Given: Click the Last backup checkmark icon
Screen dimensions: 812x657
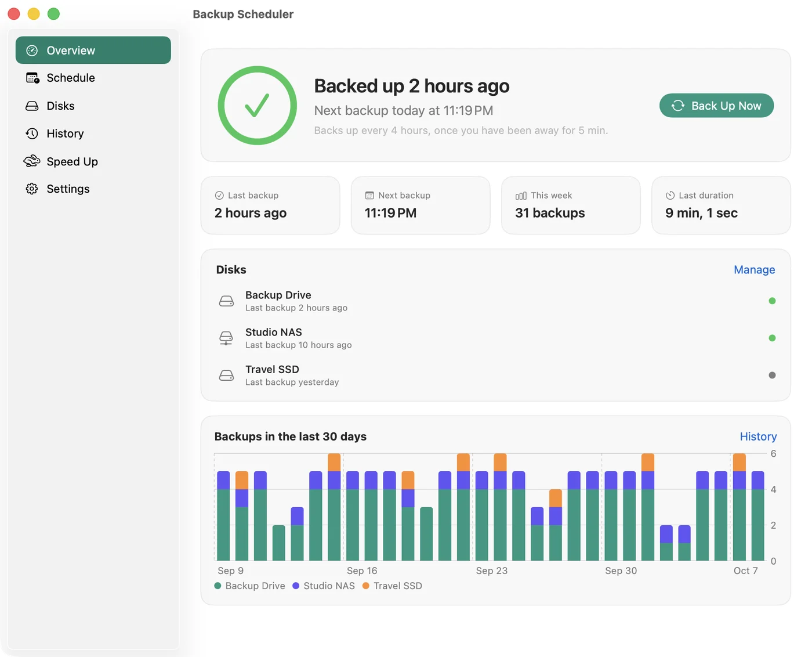Looking at the screenshot, I should (219, 196).
